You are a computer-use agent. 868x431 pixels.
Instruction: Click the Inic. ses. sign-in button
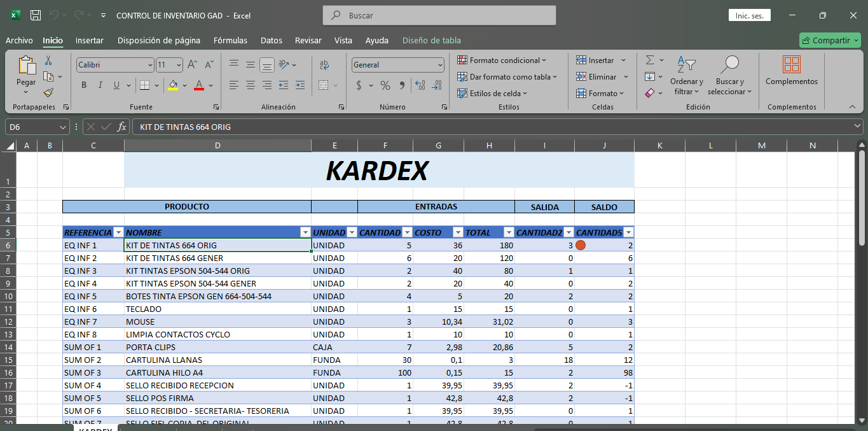tap(749, 15)
